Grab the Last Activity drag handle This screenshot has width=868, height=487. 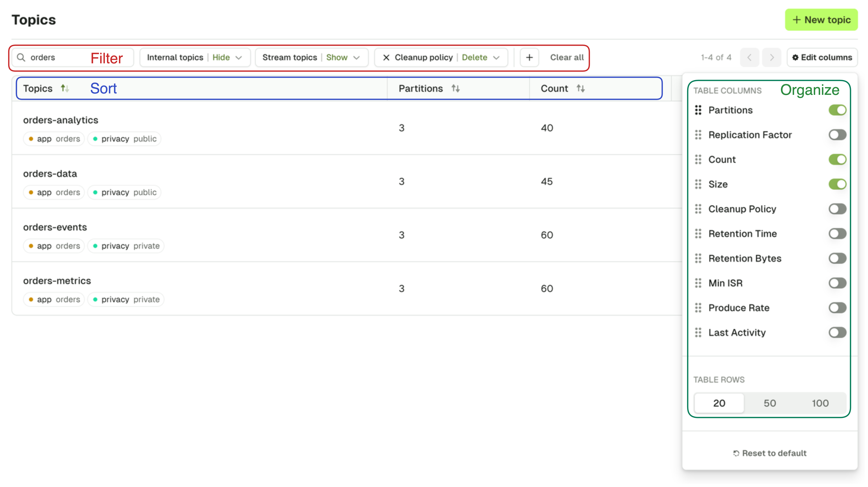[698, 333]
